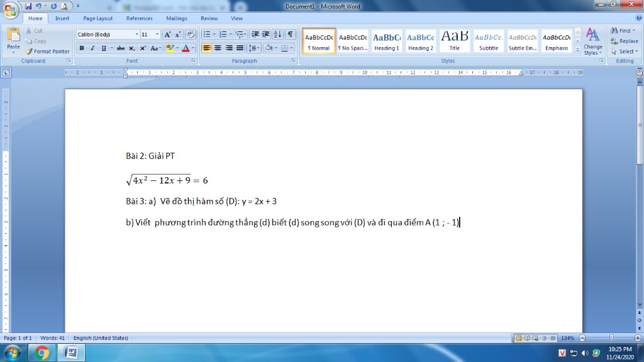Click the Office button orb

coord(10,10)
